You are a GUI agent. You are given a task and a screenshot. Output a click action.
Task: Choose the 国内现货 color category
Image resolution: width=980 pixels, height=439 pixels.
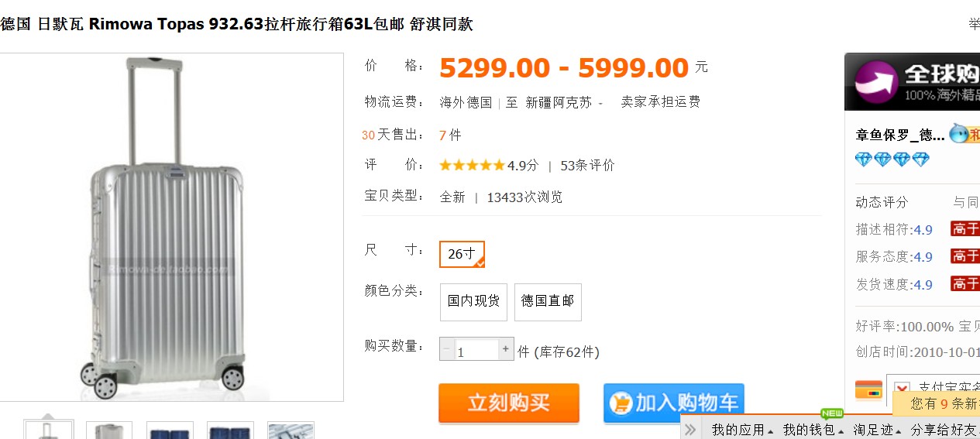[x=473, y=301]
